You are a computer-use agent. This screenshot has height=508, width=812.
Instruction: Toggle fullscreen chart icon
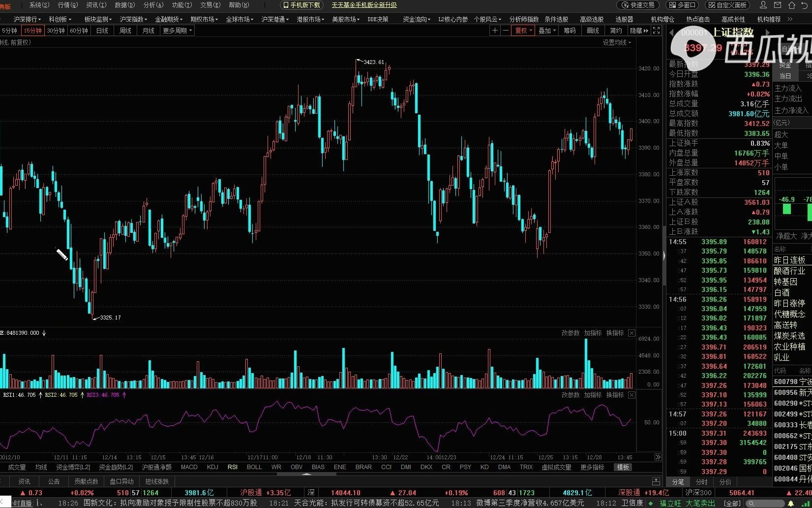pos(656,31)
